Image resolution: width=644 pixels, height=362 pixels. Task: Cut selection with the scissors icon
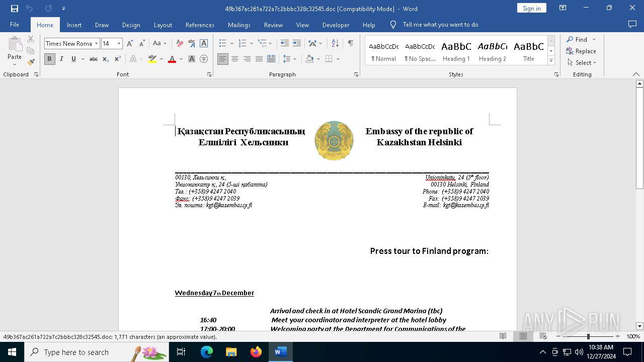pyautogui.click(x=31, y=39)
